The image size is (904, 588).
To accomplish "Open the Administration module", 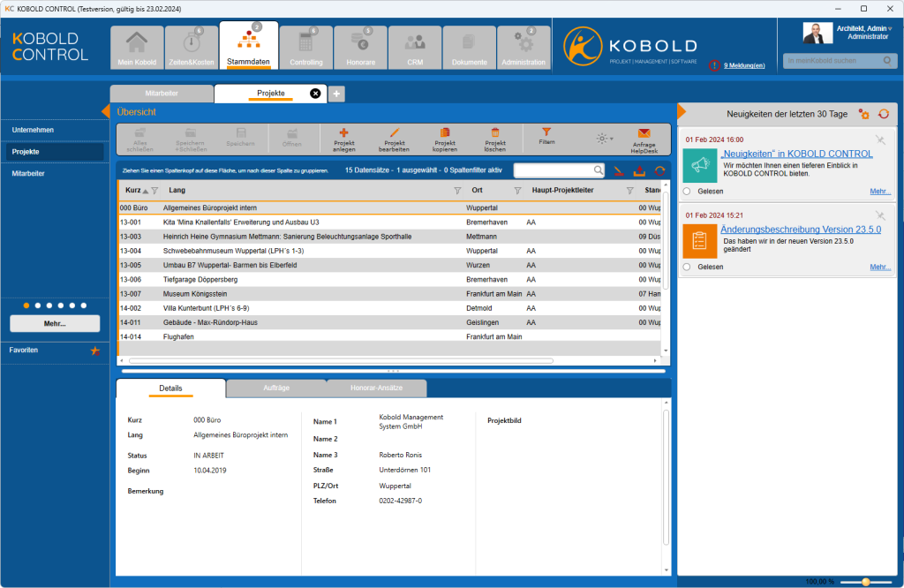I will coord(524,48).
